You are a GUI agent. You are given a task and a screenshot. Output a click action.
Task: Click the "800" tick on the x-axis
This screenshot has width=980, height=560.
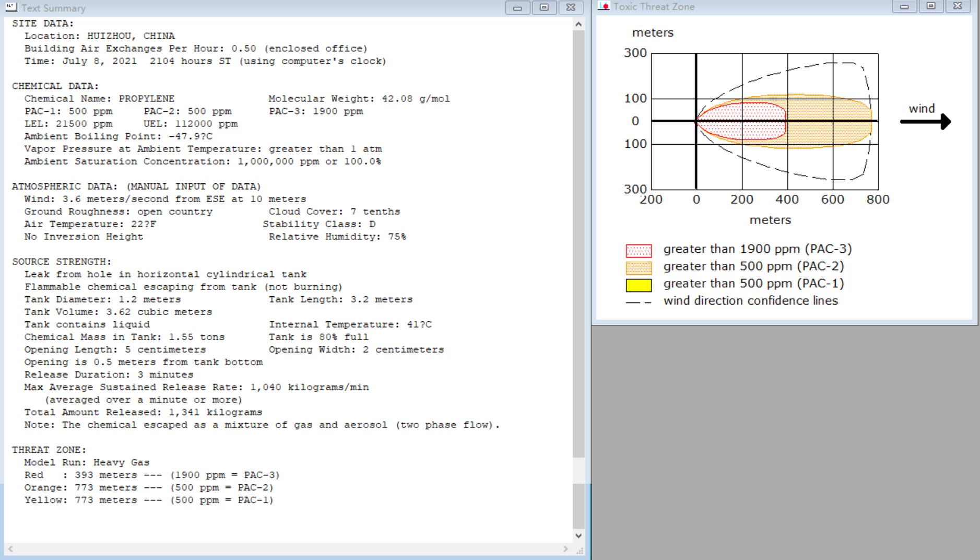tap(878, 200)
